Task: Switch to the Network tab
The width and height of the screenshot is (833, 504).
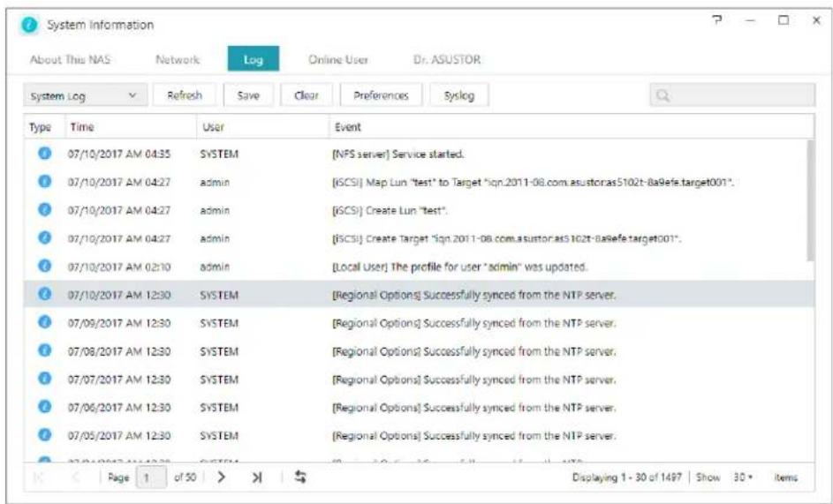Action: coord(178,59)
